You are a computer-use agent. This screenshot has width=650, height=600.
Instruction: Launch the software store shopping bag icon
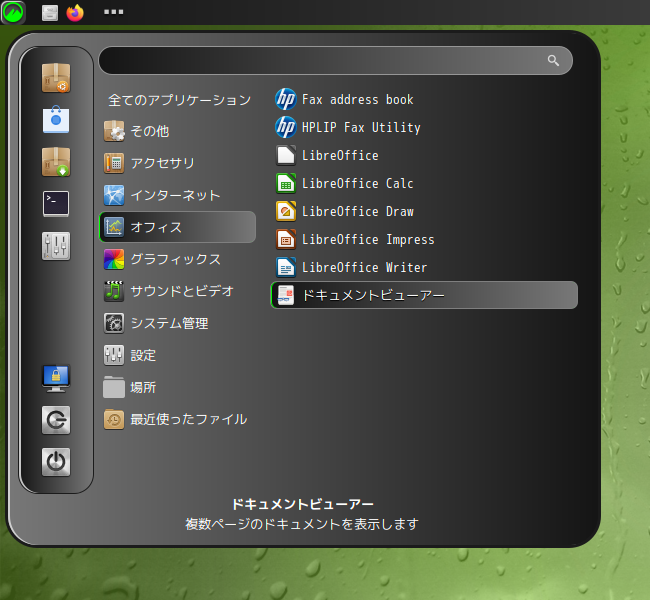(x=56, y=120)
